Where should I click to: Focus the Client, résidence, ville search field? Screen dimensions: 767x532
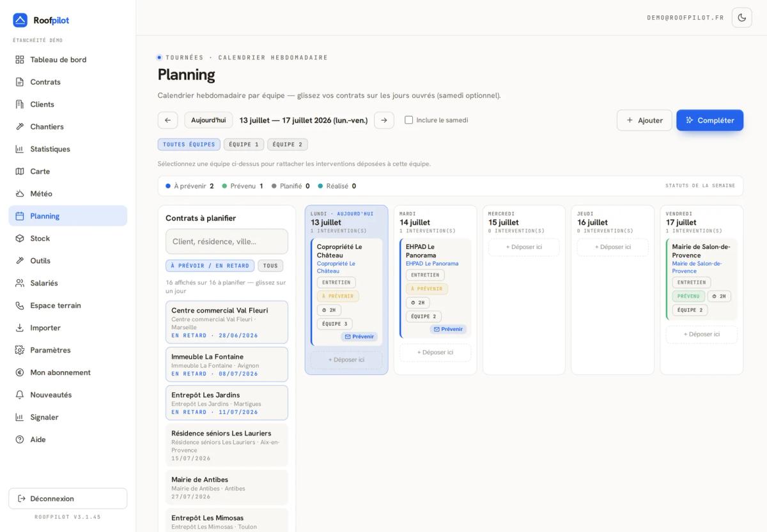click(227, 241)
